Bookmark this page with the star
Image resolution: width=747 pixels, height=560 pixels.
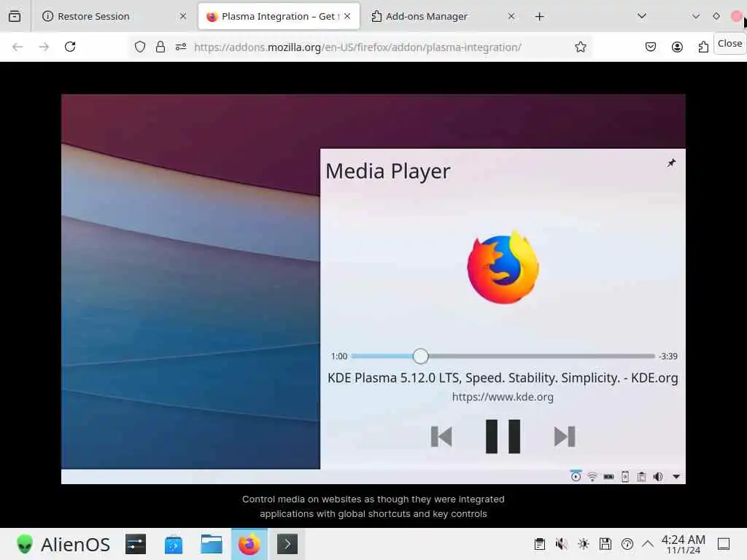580,47
